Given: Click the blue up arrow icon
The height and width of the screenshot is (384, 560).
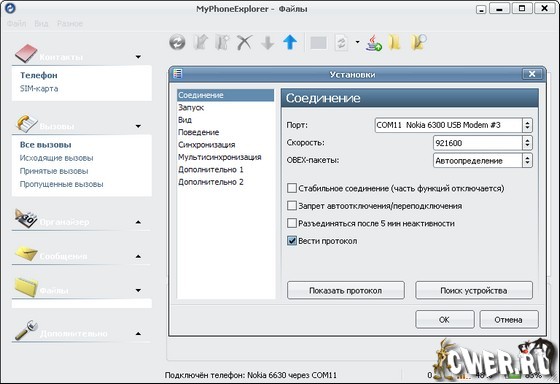Looking at the screenshot, I should click(x=290, y=43).
